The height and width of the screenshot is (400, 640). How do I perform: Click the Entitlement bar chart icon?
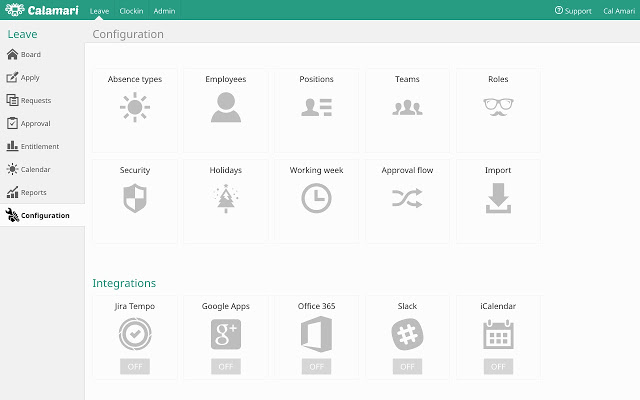pos(12,146)
